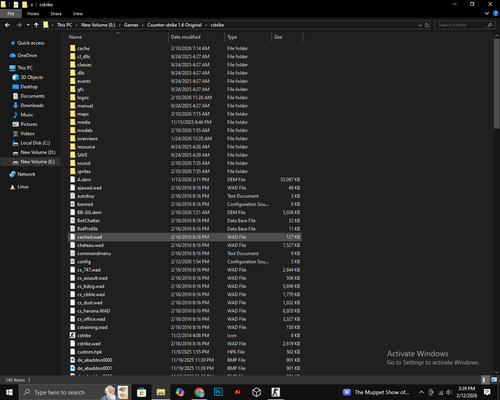Switch to details view toggle in status bar
The height and width of the screenshot is (400, 500).
[485, 380]
